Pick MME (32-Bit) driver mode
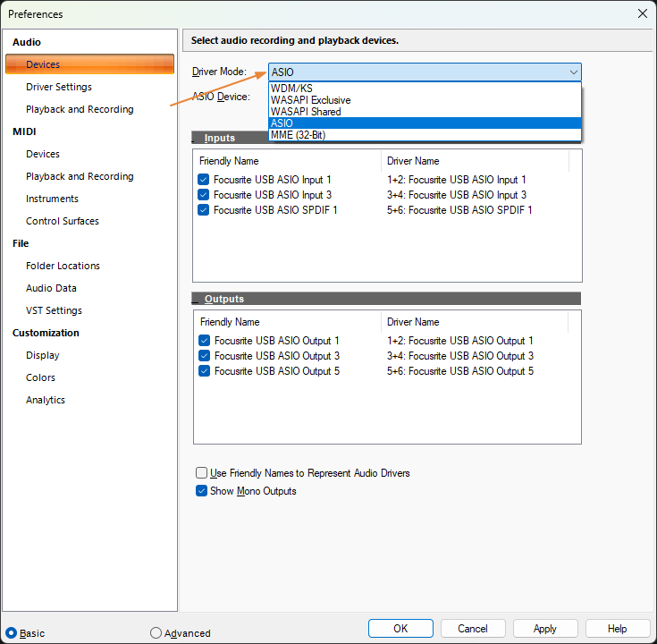This screenshot has height=644, width=657. 425,135
